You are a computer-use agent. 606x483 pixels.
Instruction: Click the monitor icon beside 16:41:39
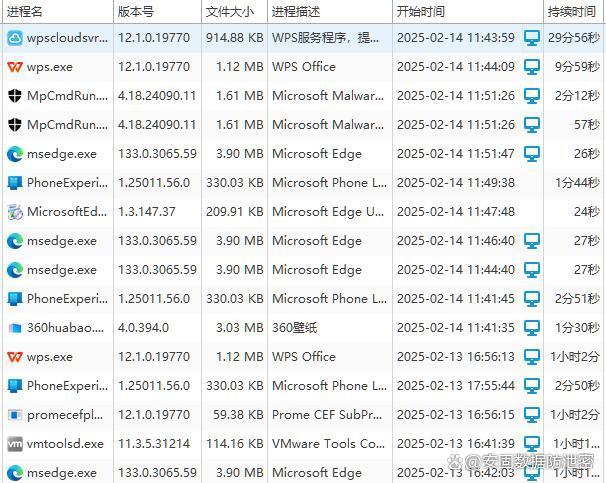tap(532, 444)
